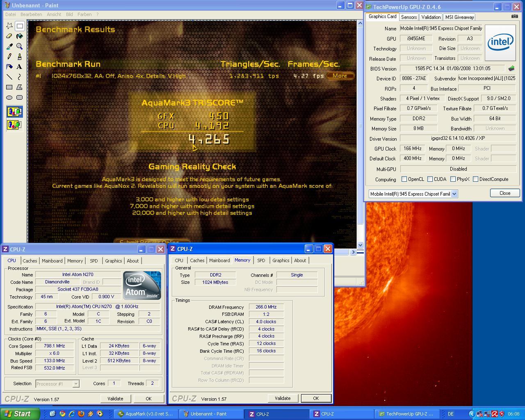Screen dimensions: 525x420
Task: Pick the Eraser tool in Paint
Action: point(9,36)
